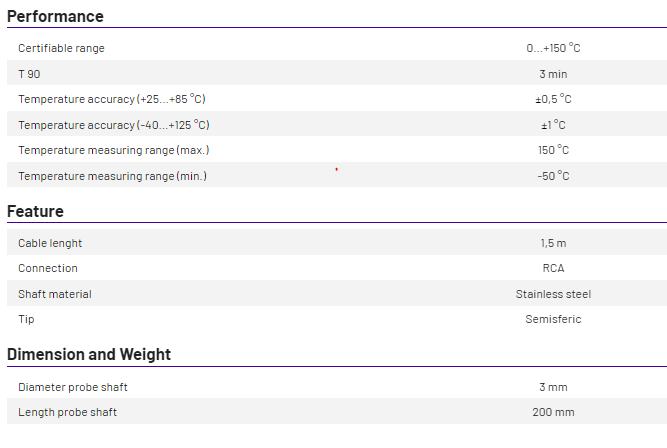
Task: Select Temperature accuracy (+25...+85 °C) label
Action: pos(112,99)
